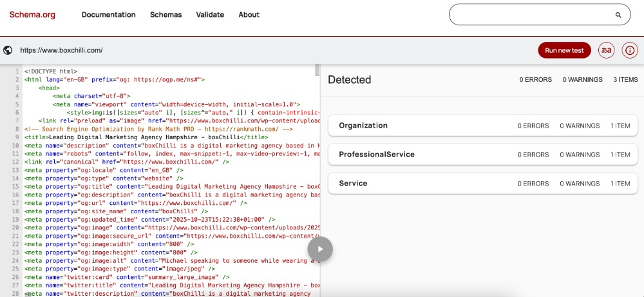This screenshot has height=297, width=644.
Task: Click the 0 WARNINGS summary in the Detected header
Action: [x=582, y=80]
